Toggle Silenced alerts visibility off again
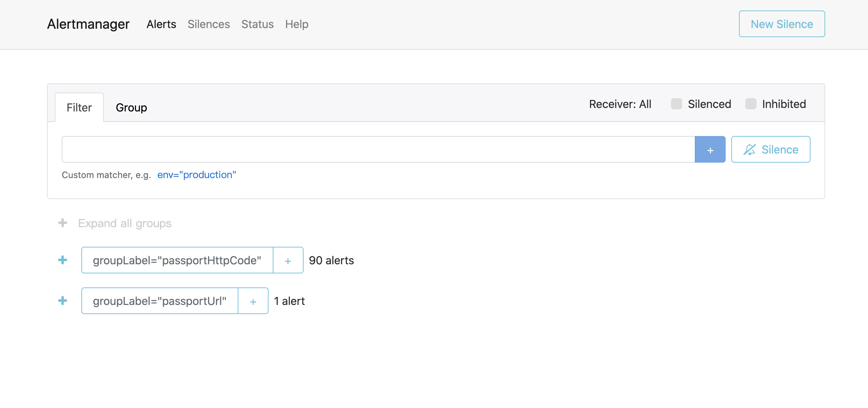The image size is (868, 408). point(676,104)
